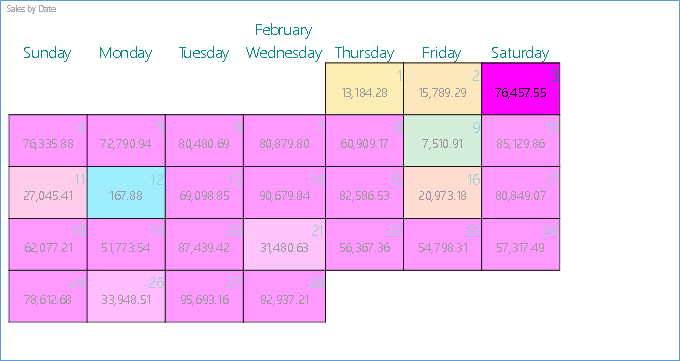Select the February 11 cell showing 27,045.41

(x=48, y=193)
